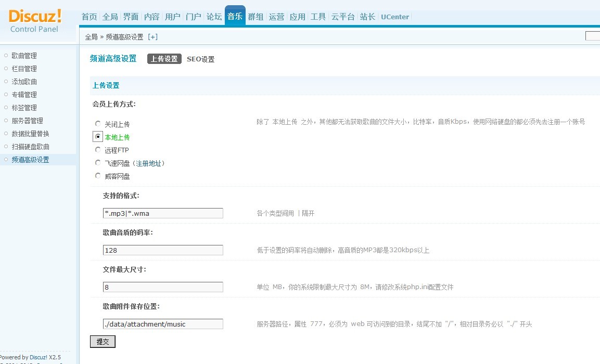600x364 pixels.
Task: Click the 支持的格式 input field
Action: (163, 213)
